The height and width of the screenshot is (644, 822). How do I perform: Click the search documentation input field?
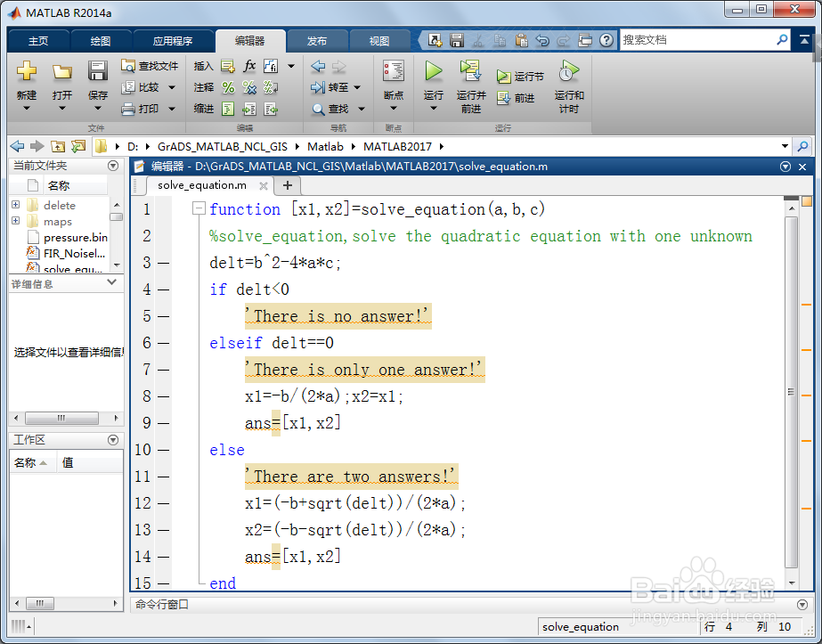pyautogui.click(x=697, y=40)
